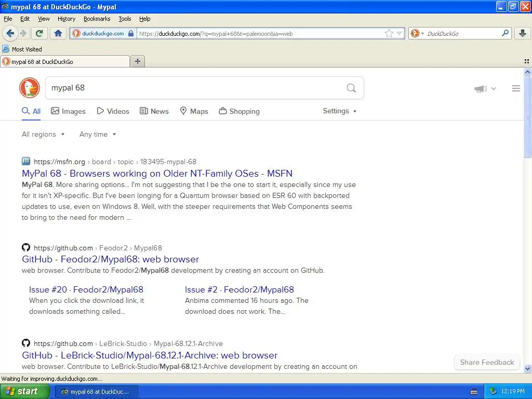532x399 pixels.
Task: Click the address bar URL field
Action: tap(261, 34)
